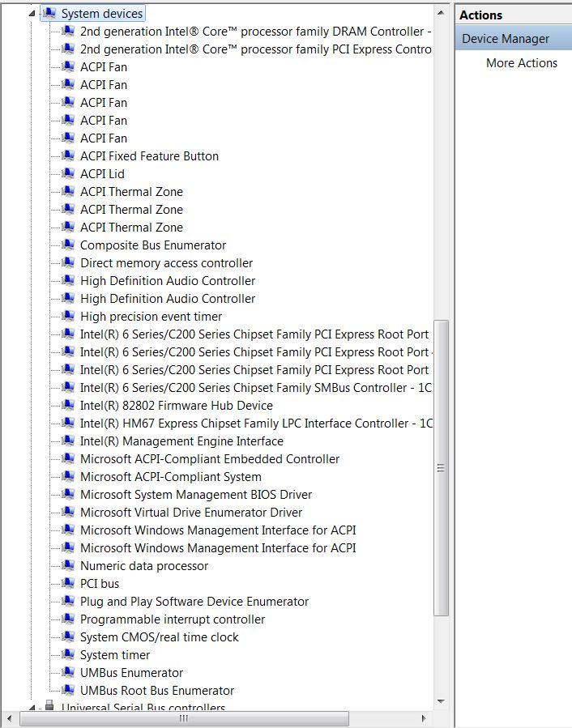Click icon beside PCI bus
Screen dimensions: 572x728
click(x=68, y=583)
